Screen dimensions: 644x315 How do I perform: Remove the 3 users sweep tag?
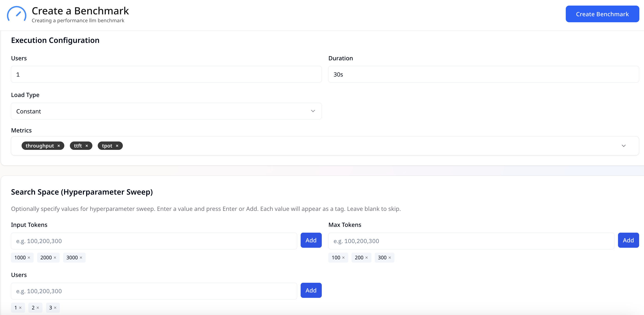(x=55, y=308)
